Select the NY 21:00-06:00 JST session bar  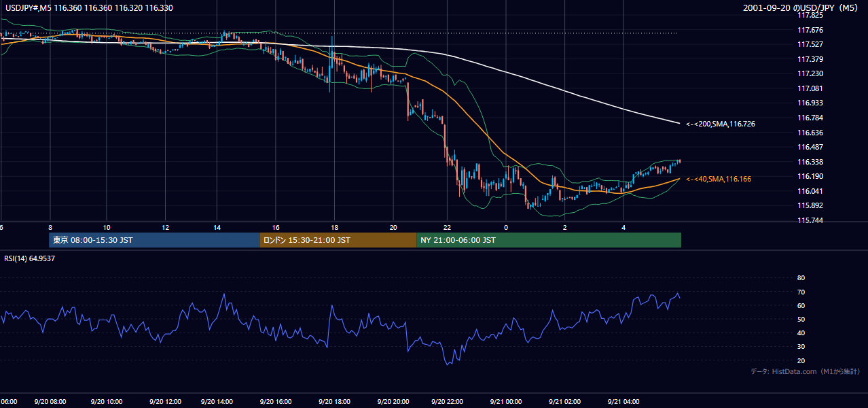549,240
